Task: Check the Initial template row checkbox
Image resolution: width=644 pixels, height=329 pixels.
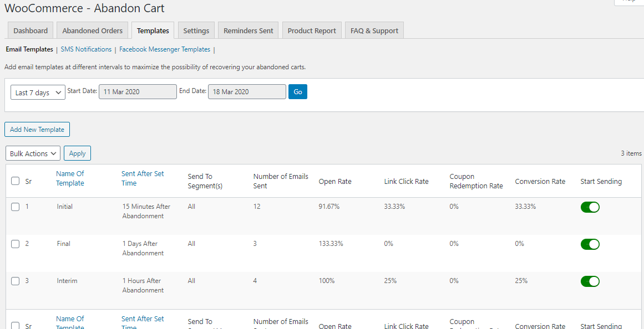Action: 15,207
